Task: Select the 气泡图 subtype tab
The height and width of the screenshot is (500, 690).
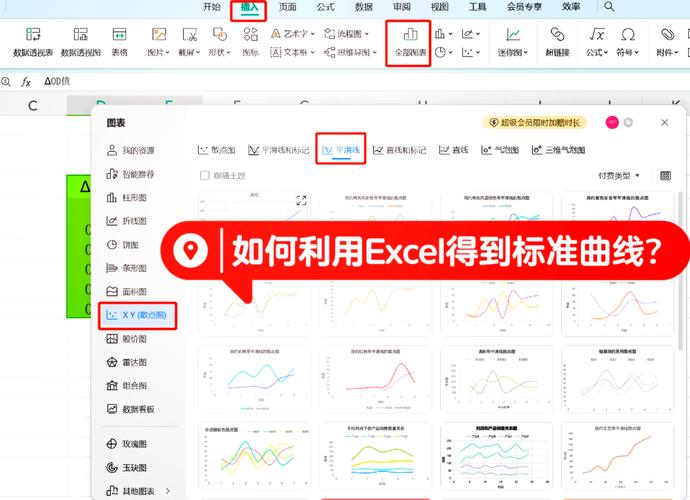Action: (x=500, y=150)
